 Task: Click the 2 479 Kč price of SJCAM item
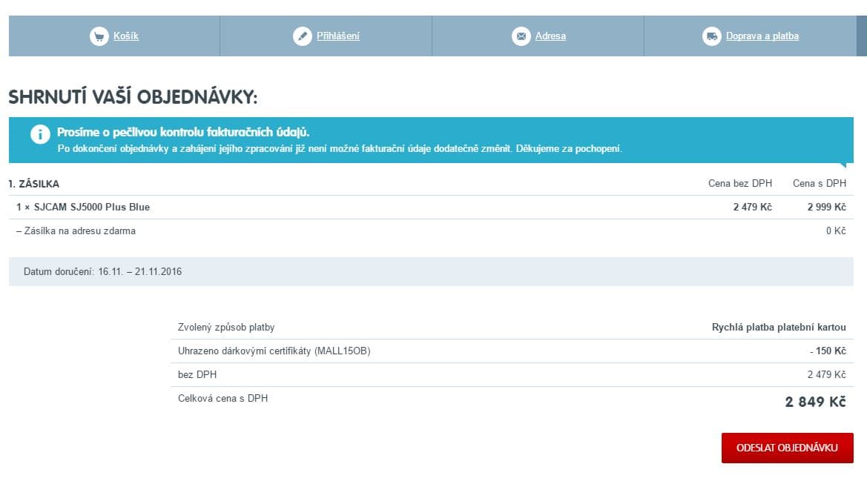tap(753, 208)
